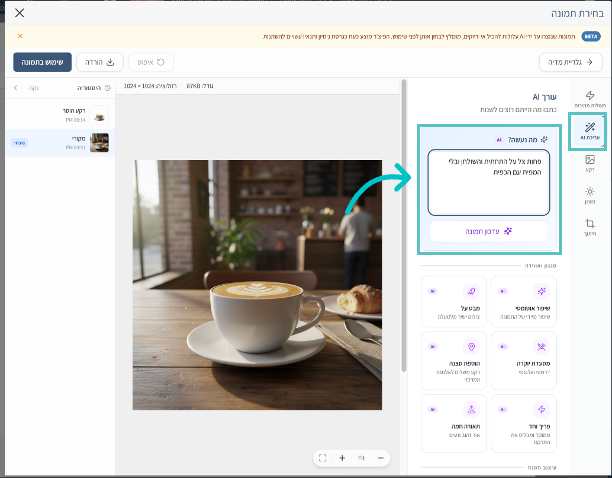Open the background (רקע) image tab
The height and width of the screenshot is (478, 612).
click(x=590, y=163)
